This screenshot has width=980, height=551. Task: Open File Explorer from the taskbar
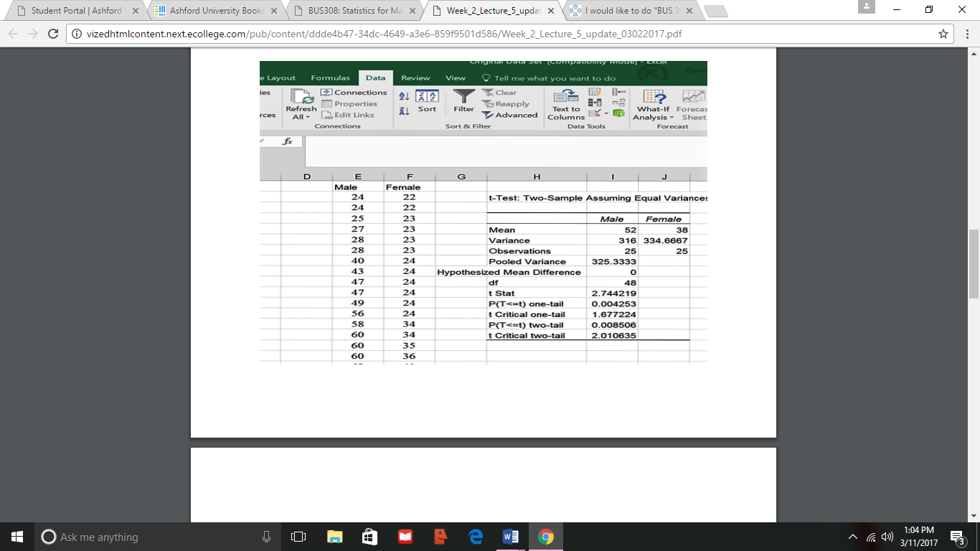point(335,537)
